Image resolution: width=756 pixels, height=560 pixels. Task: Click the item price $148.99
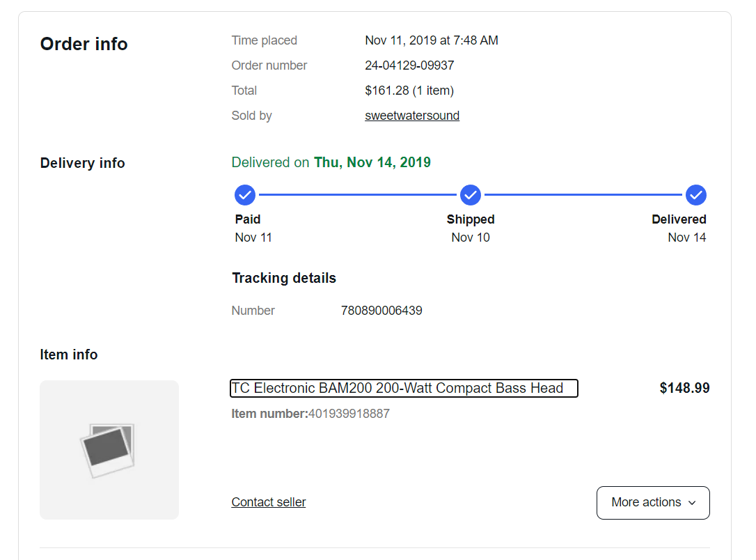(x=684, y=388)
